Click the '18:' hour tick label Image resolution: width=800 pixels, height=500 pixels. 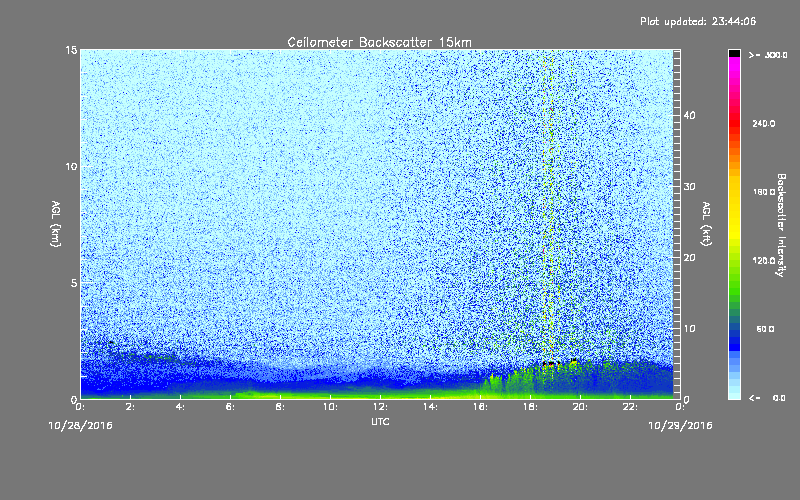530,407
